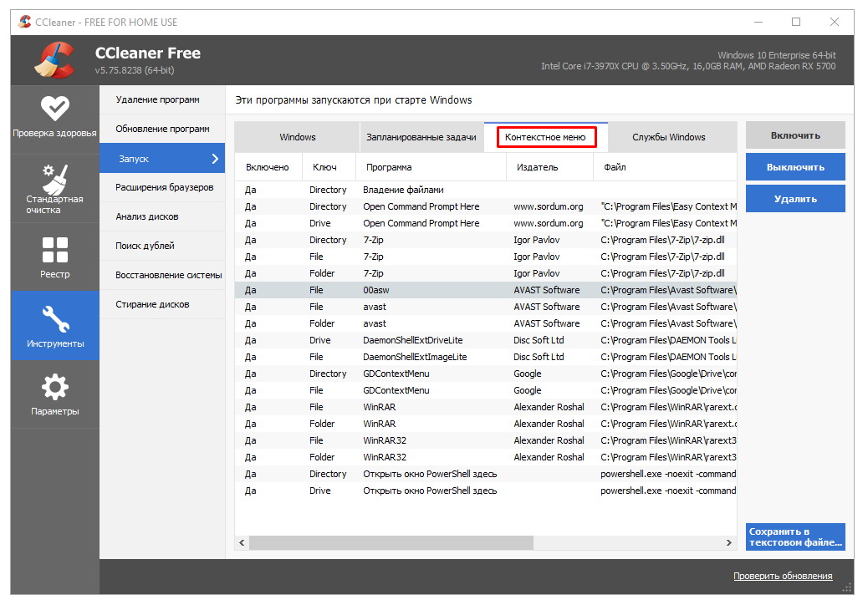Select the File GDContextMenu row

[x=486, y=390]
